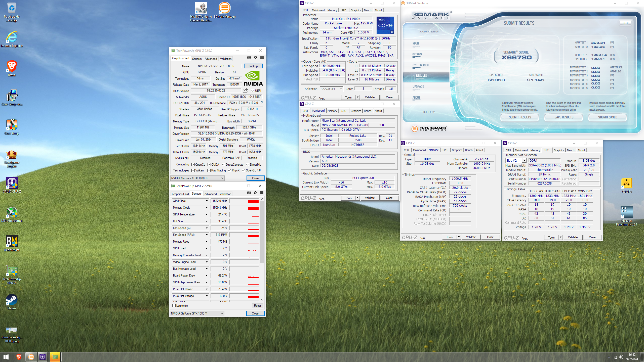Toggle Vulkan checkbox in GPU-Z
This screenshot has width=644, height=362.
coord(193,170)
